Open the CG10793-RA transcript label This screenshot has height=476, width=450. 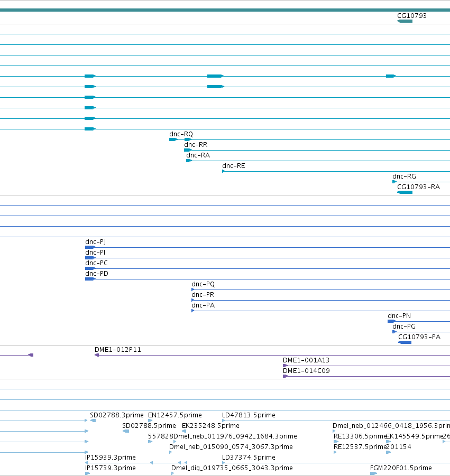coord(418,187)
